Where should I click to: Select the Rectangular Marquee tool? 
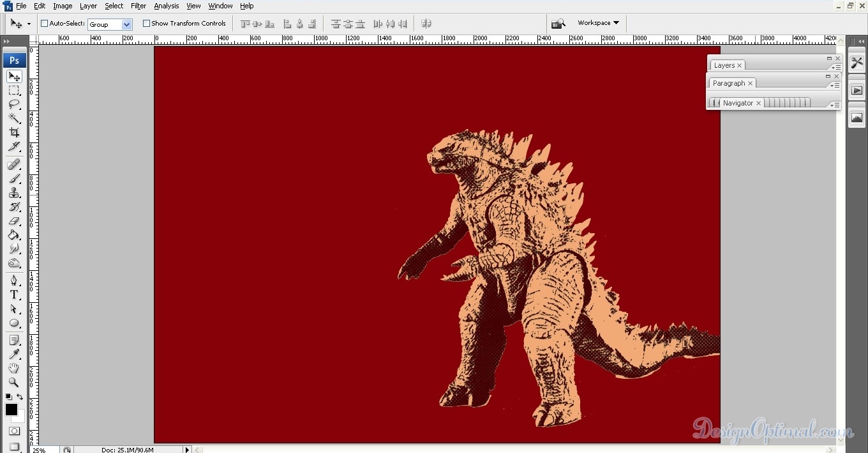(14, 91)
